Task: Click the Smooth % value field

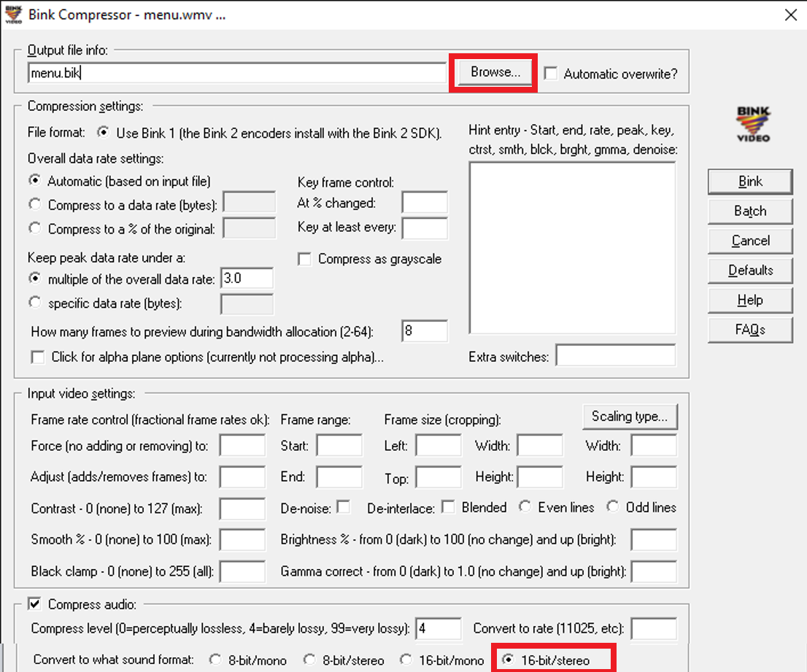Action: [x=242, y=540]
